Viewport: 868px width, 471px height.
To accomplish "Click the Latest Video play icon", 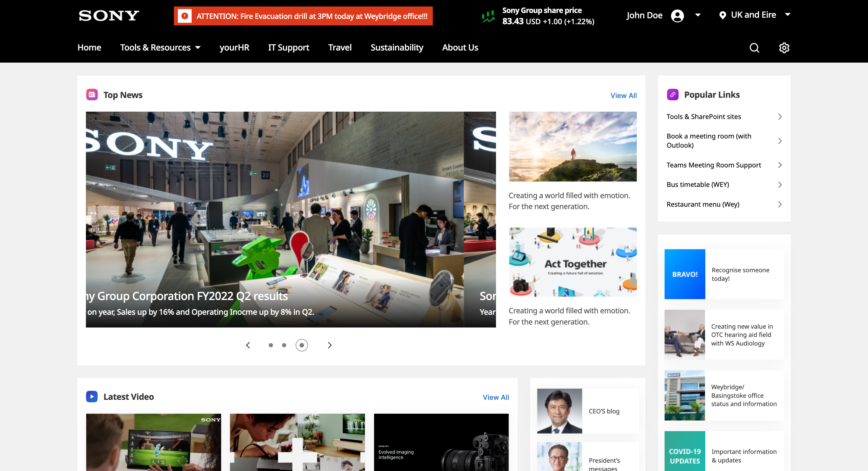I will [x=92, y=397].
